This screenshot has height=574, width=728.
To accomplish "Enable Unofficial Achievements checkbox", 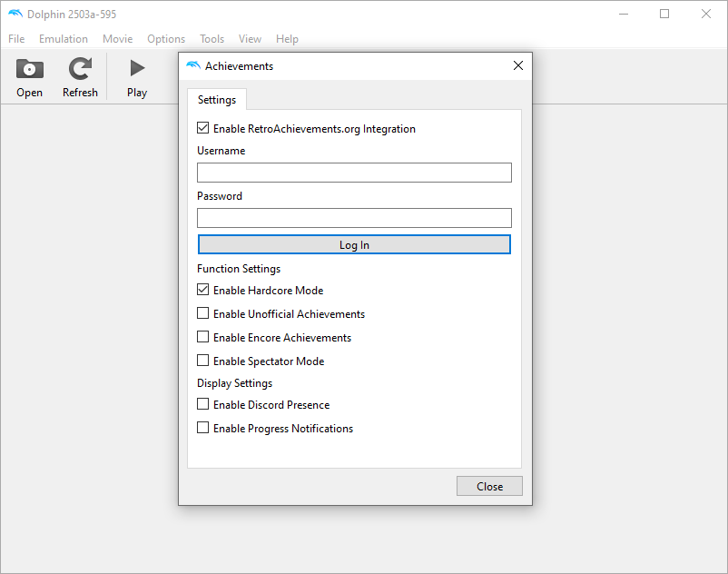I will point(203,314).
